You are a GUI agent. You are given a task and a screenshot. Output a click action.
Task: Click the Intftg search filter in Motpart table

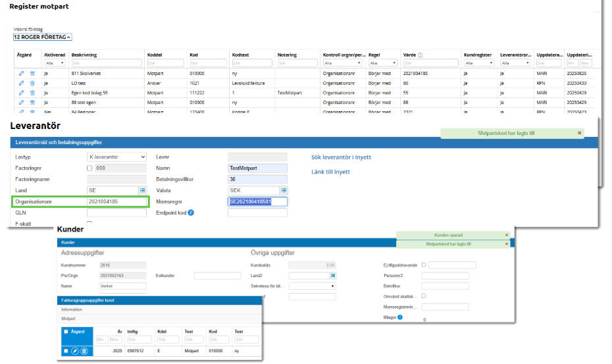(140, 340)
